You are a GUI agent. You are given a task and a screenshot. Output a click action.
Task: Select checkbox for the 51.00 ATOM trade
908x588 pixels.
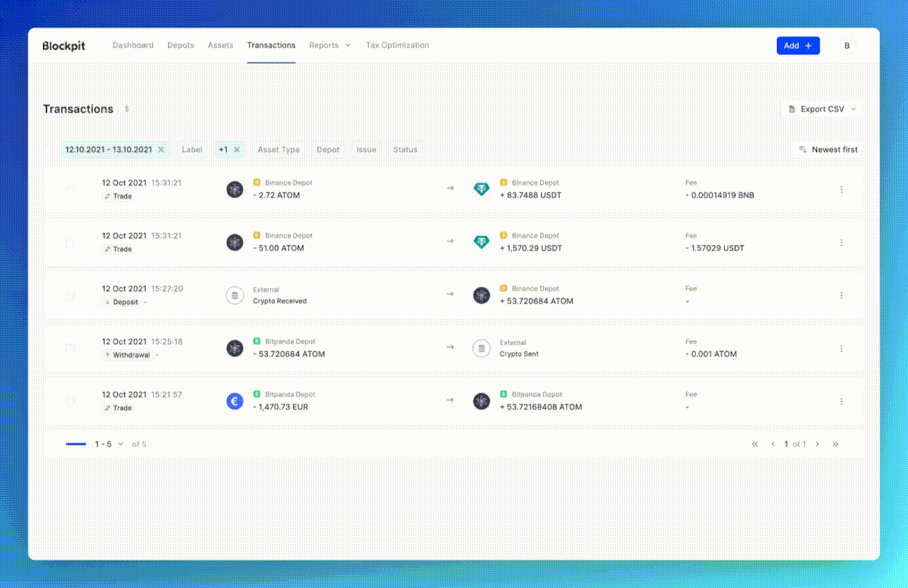pyautogui.click(x=70, y=242)
